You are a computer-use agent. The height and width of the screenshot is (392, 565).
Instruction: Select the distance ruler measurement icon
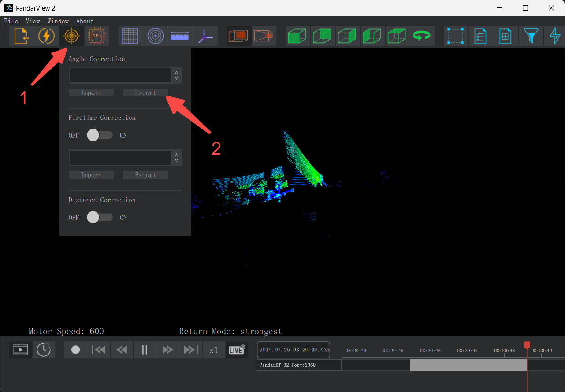(180, 36)
